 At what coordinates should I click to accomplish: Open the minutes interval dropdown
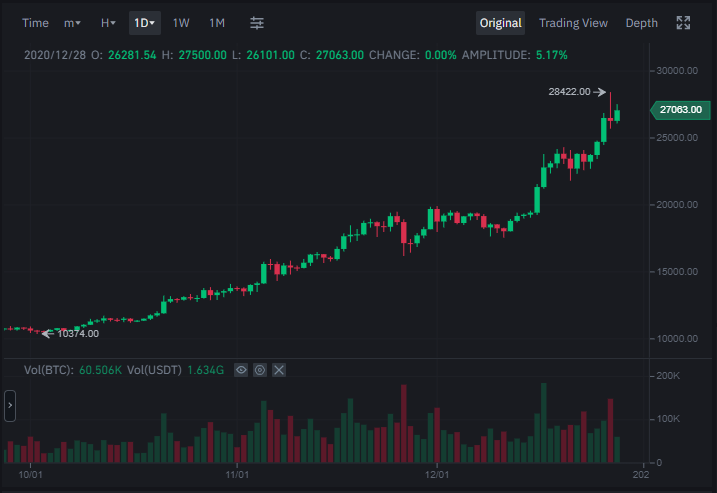pos(72,23)
